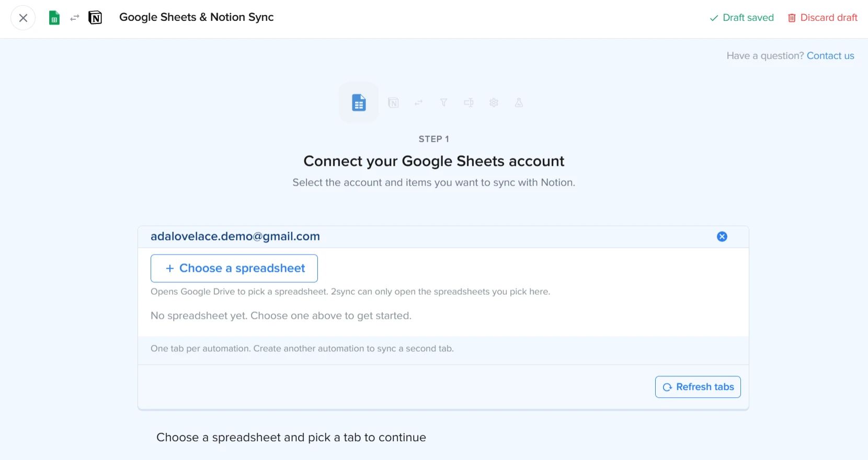Screen dimensions: 868x460
Task: Select the Google Sheets step icon
Action: click(x=359, y=102)
